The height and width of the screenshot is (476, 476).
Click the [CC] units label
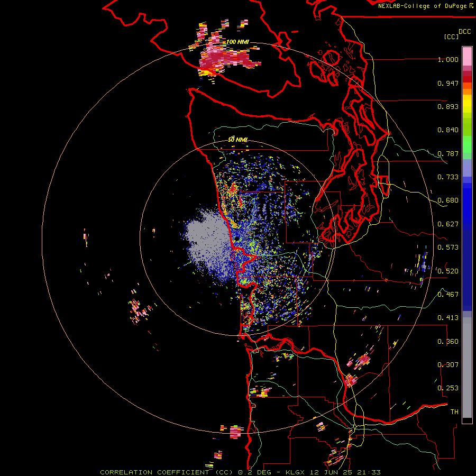pos(451,36)
